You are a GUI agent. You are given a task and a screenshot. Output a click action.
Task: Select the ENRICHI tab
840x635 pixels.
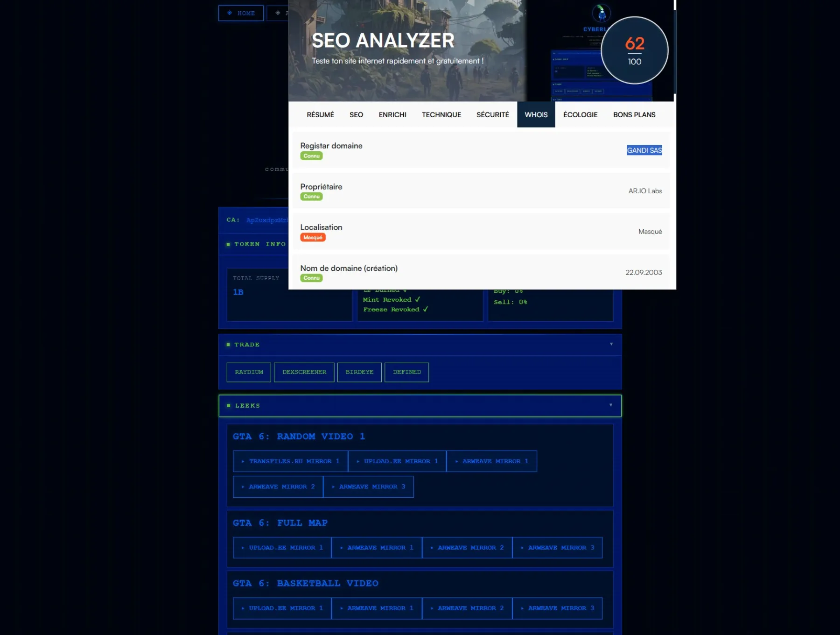pyautogui.click(x=392, y=115)
